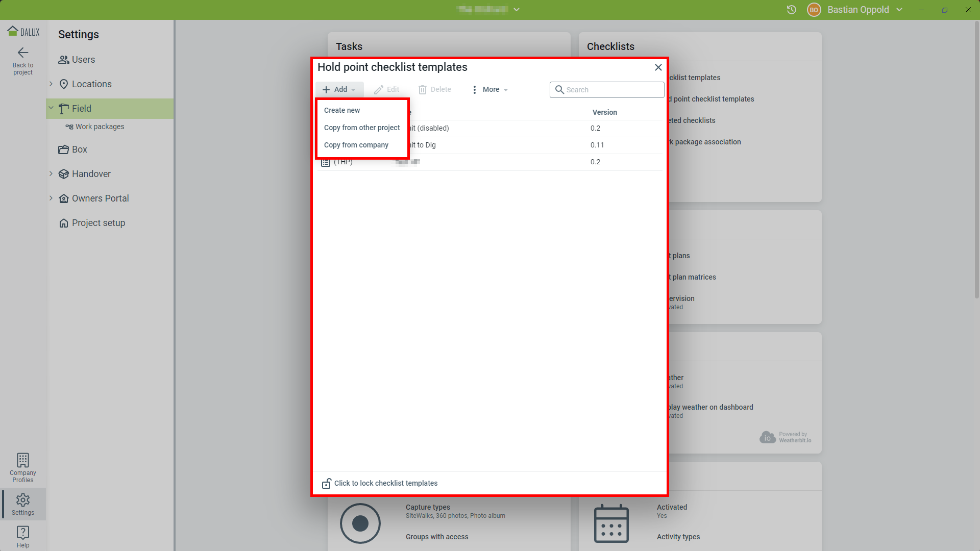980x551 pixels.
Task: Click the lock checklist templates padlock
Action: [326, 484]
